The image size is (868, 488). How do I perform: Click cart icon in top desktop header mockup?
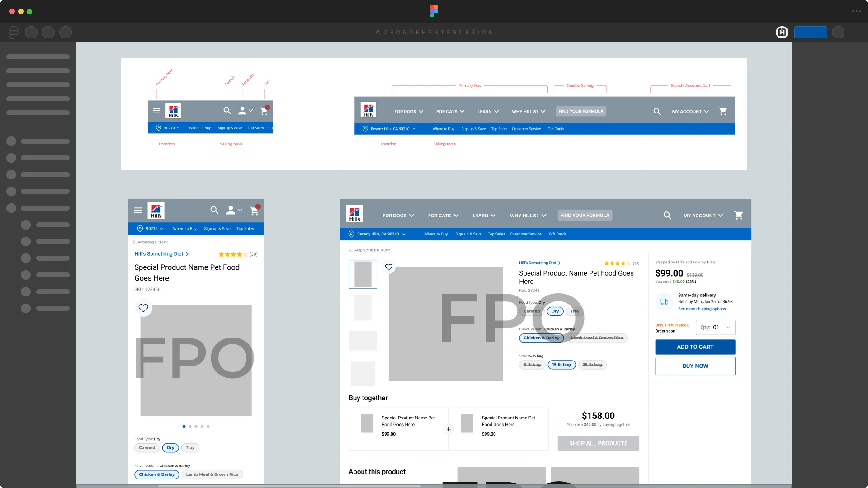tap(723, 111)
